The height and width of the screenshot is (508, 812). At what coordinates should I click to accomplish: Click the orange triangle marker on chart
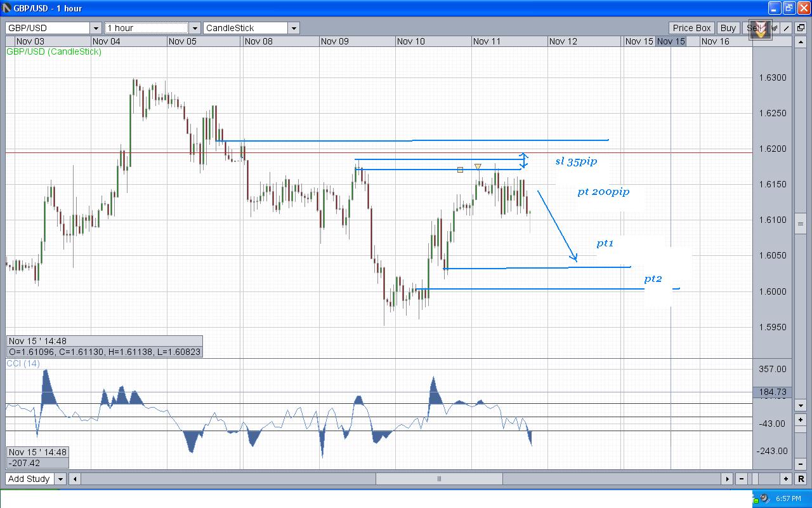coord(478,166)
